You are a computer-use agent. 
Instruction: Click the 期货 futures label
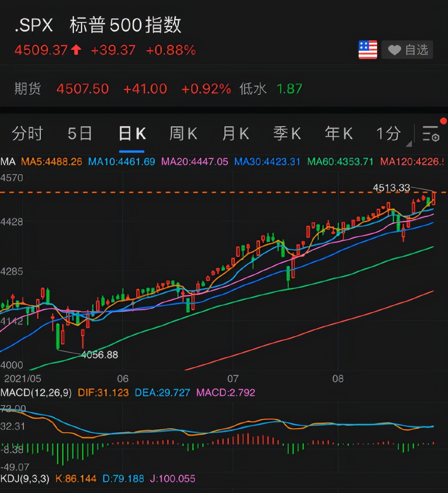28,89
